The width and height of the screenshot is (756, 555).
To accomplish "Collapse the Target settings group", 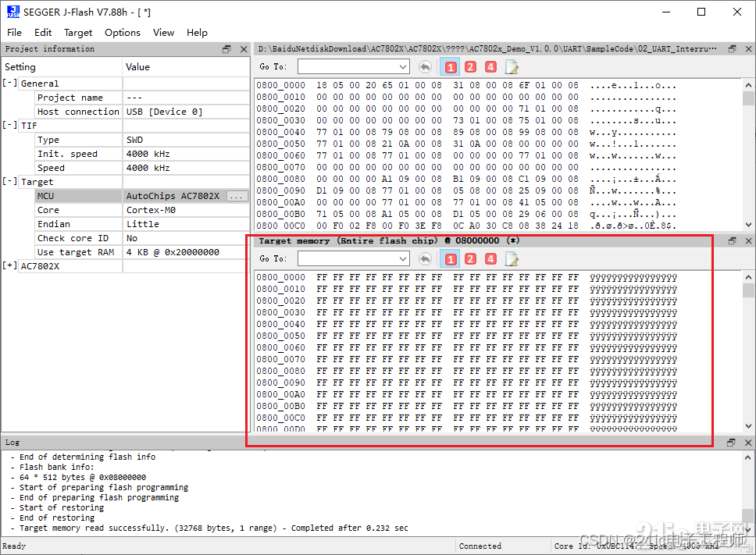I will [9, 181].
